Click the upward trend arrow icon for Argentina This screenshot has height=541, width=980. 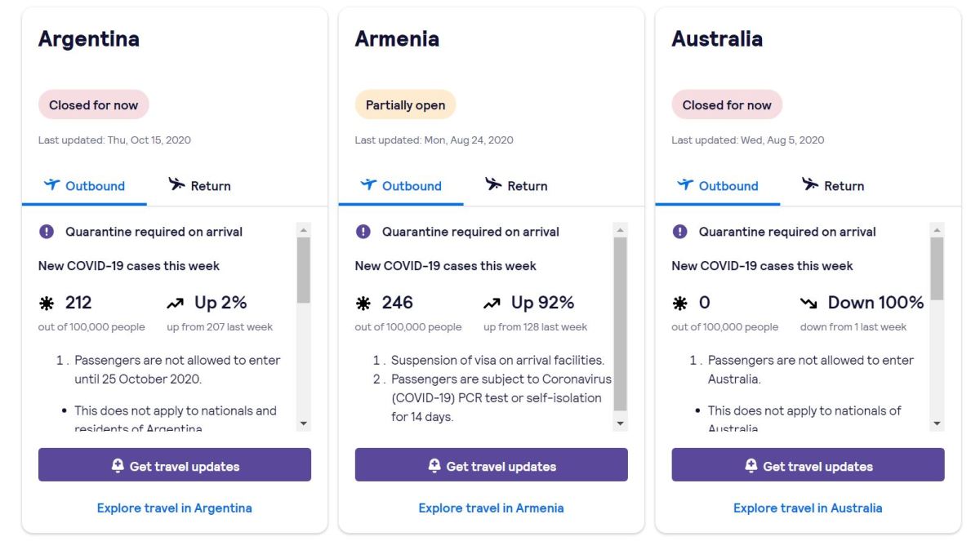coord(175,304)
